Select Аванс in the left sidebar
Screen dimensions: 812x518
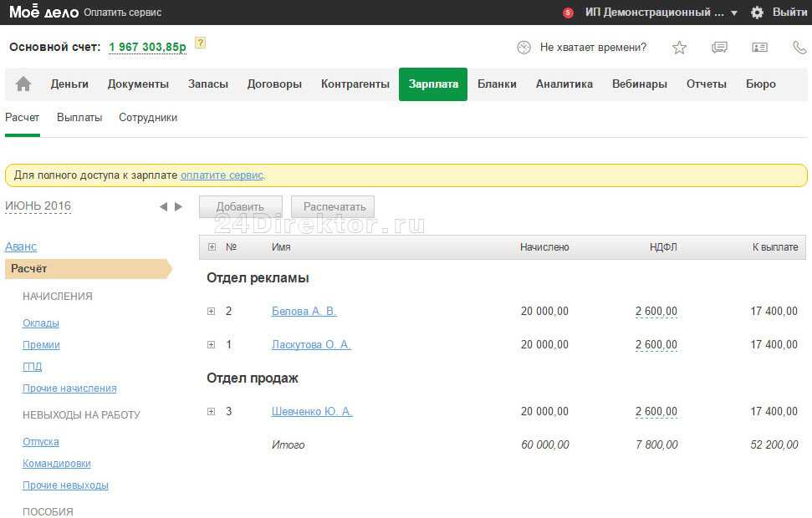[x=21, y=246]
